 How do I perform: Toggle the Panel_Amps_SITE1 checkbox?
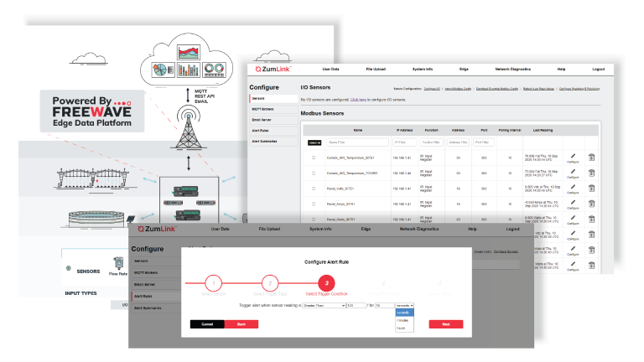(x=314, y=204)
